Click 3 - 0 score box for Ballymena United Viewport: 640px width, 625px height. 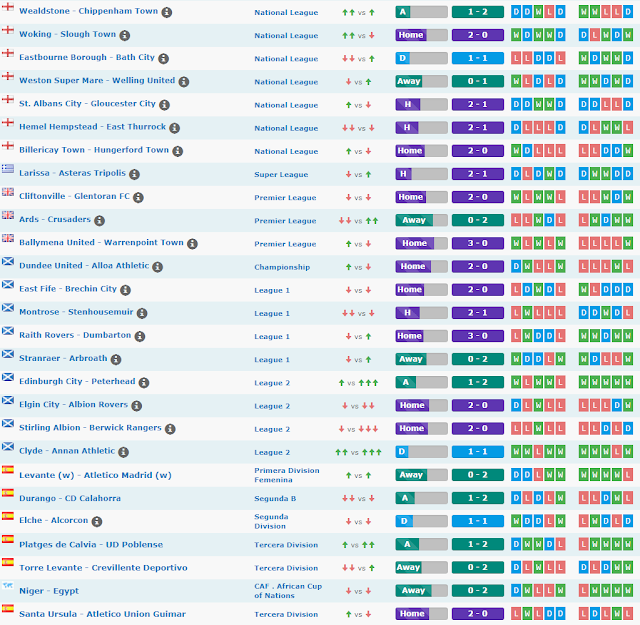478,243
